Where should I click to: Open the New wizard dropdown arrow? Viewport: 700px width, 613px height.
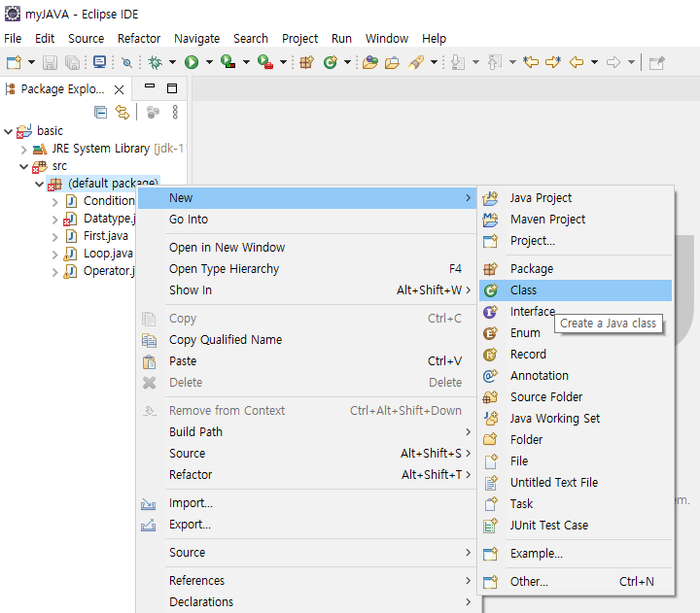tap(31, 62)
